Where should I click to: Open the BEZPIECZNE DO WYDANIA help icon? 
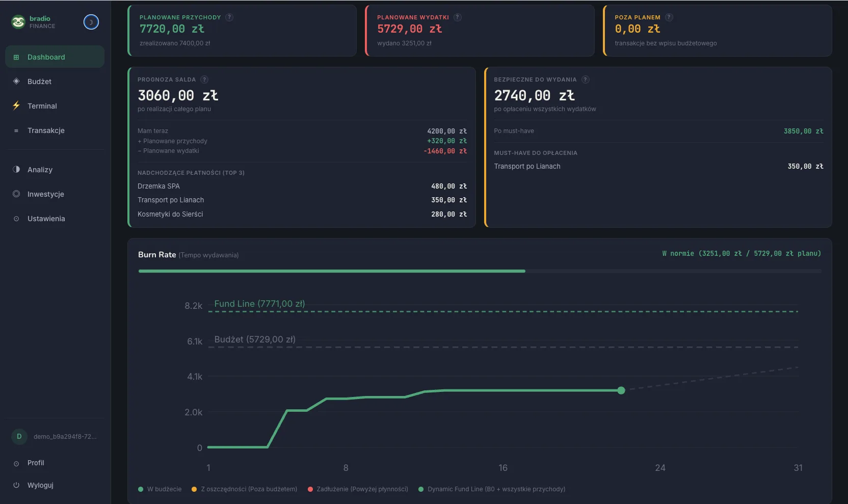pyautogui.click(x=586, y=79)
